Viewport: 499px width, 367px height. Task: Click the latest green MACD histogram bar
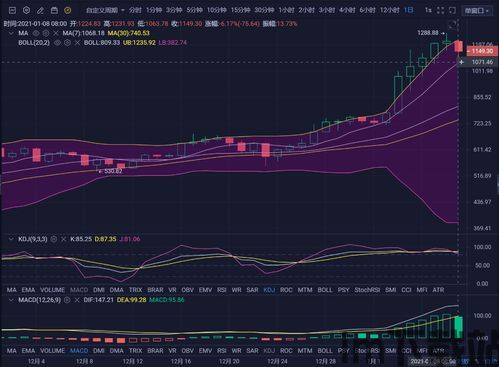pos(459,327)
